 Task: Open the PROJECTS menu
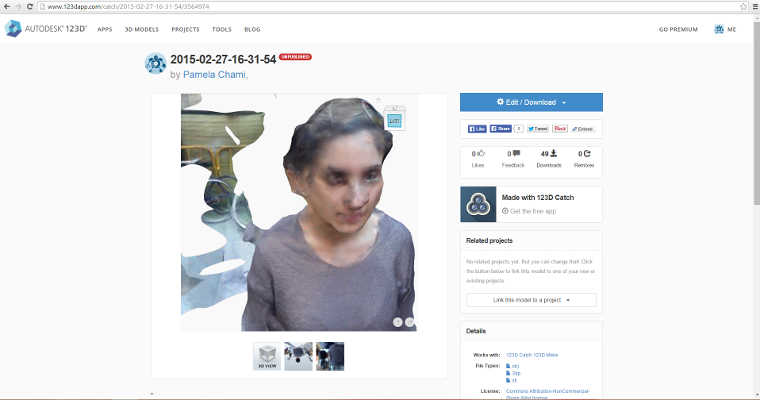[185, 30]
